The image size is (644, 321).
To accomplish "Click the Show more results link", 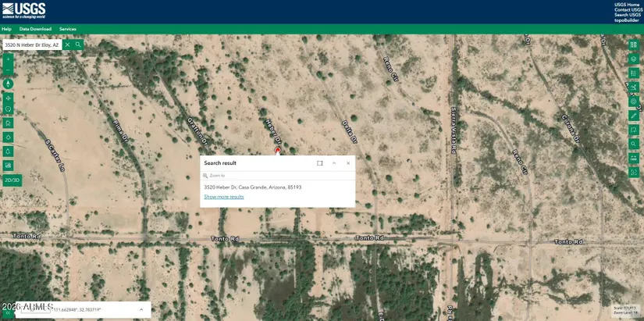I will 224,197.
